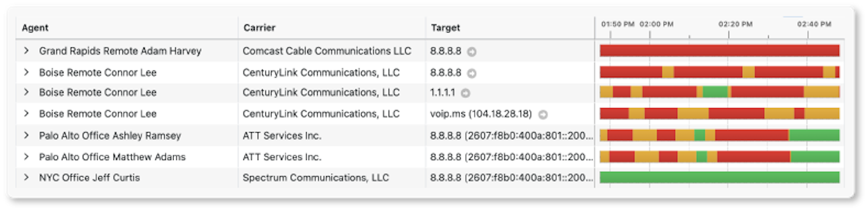The height and width of the screenshot is (211, 868).
Task: Click the 02:20 PM timeline marker
Action: 735,24
